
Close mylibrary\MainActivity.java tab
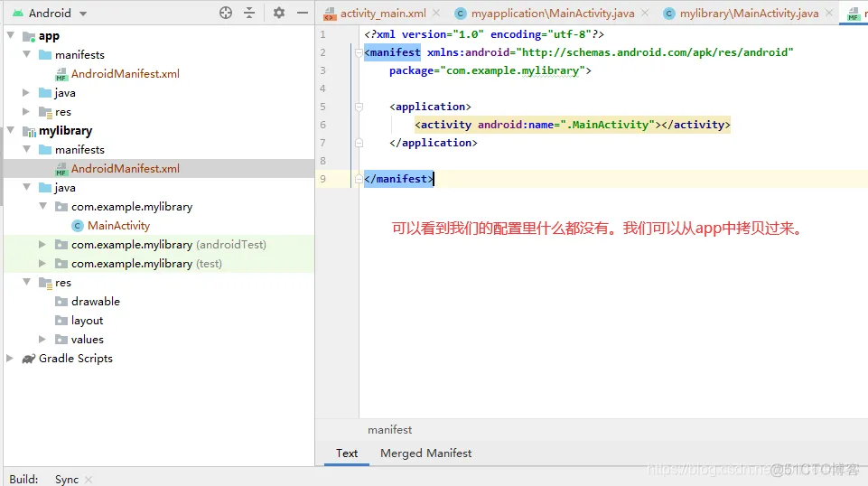click(828, 13)
